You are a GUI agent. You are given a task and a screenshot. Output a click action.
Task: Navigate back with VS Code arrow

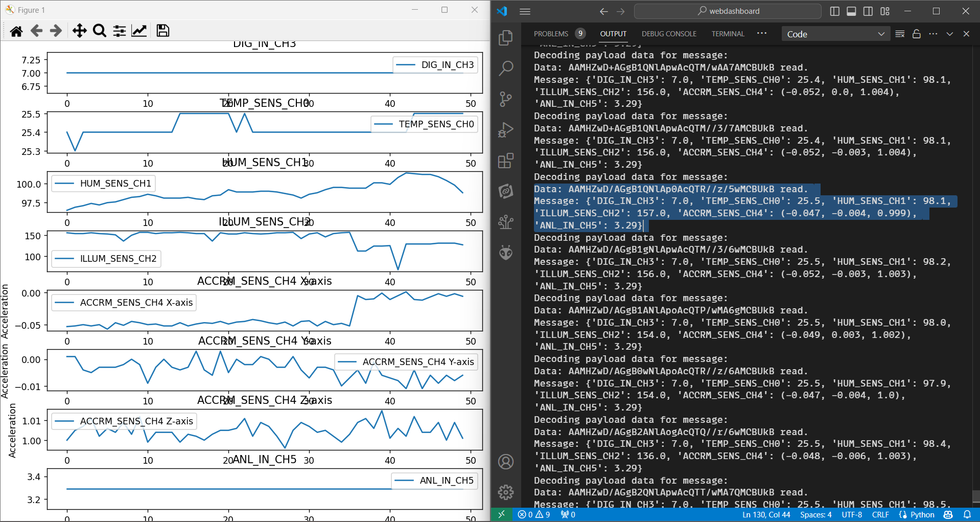(604, 11)
